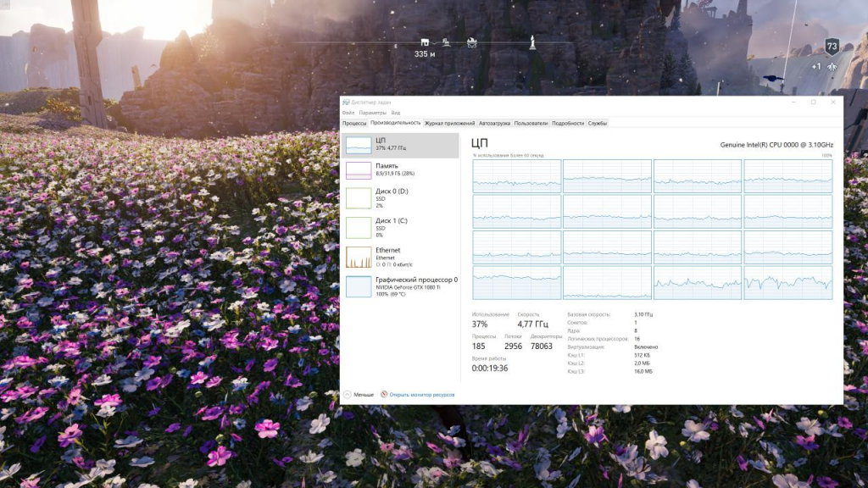Switch to the Подробности tab
The width and height of the screenshot is (868, 488).
(568, 123)
